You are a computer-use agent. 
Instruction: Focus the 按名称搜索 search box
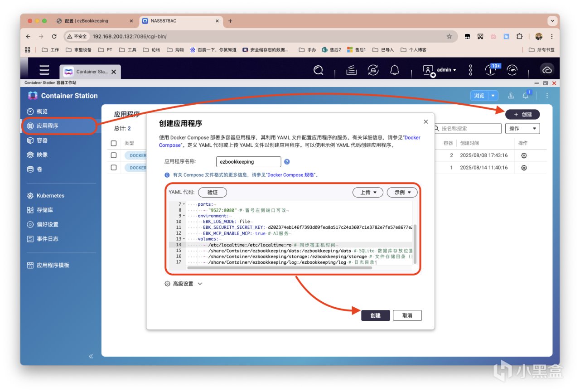coord(467,128)
